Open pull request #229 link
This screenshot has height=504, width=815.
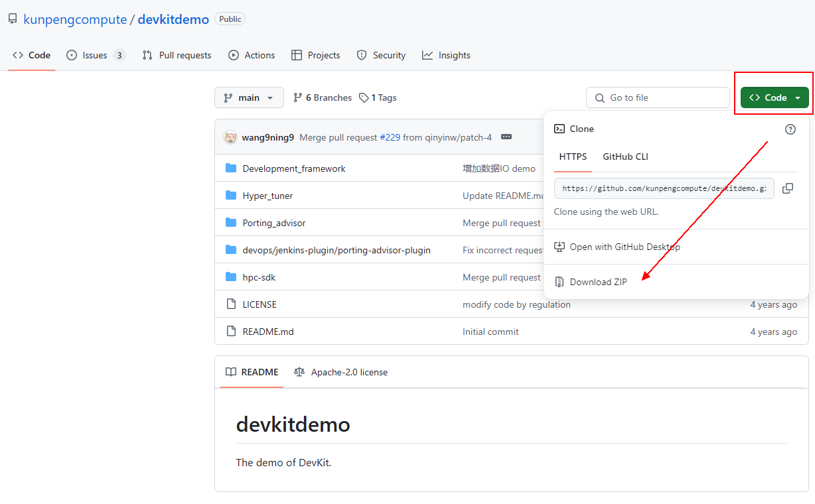(390, 137)
